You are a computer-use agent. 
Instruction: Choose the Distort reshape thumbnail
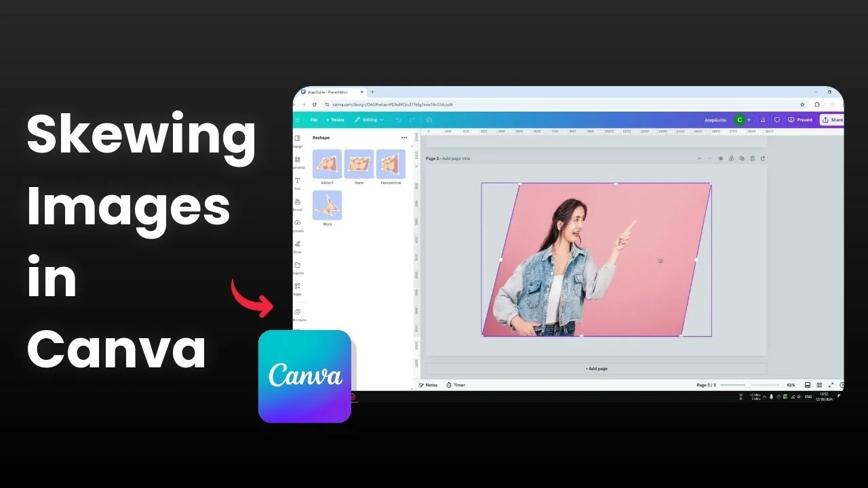327,164
